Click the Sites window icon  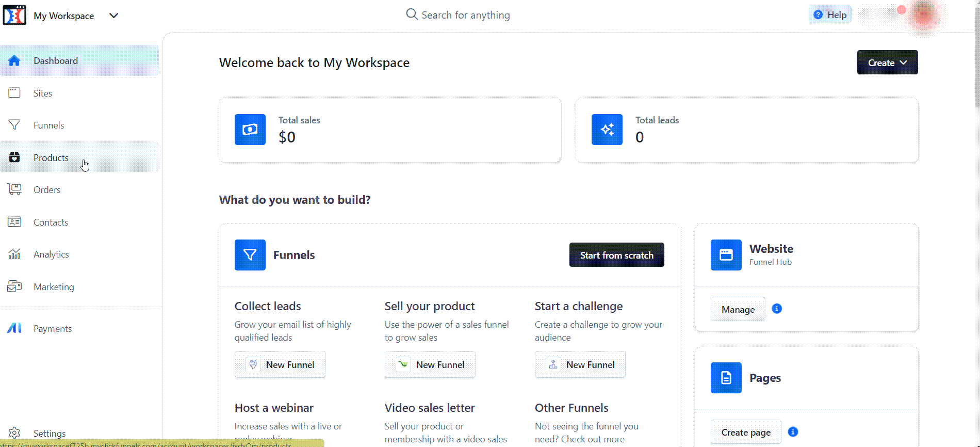[x=14, y=93]
